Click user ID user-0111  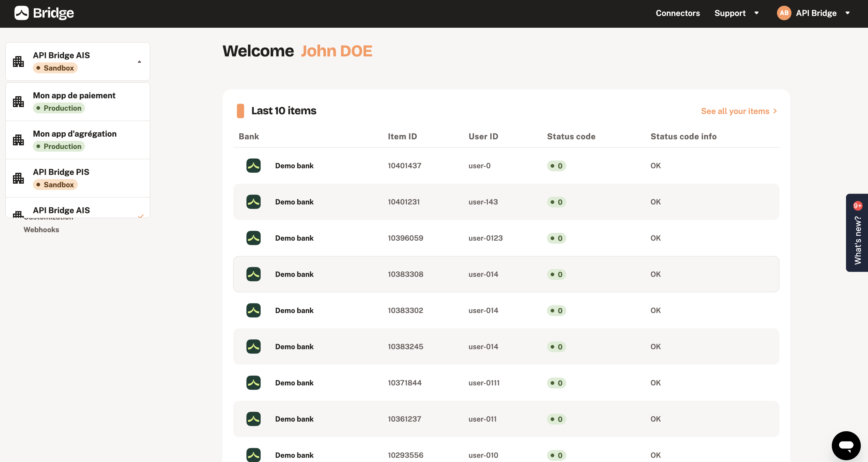click(x=484, y=383)
